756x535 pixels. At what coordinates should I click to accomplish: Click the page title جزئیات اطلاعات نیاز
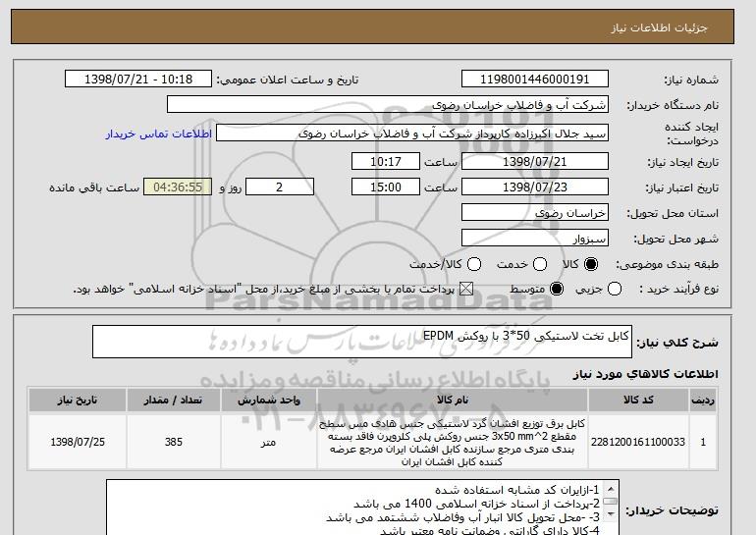click(x=659, y=27)
